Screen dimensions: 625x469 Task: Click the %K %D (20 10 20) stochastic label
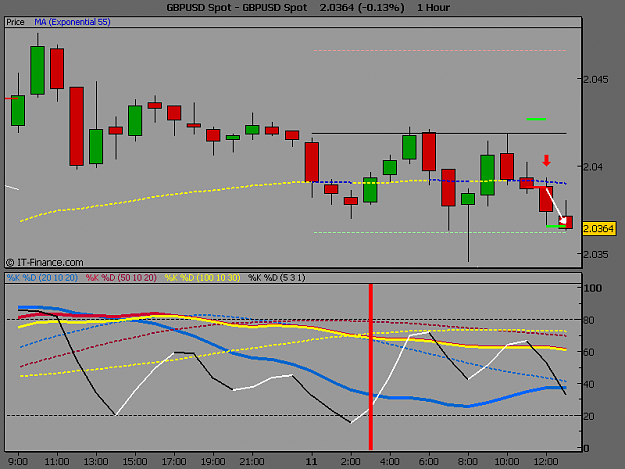click(42, 278)
